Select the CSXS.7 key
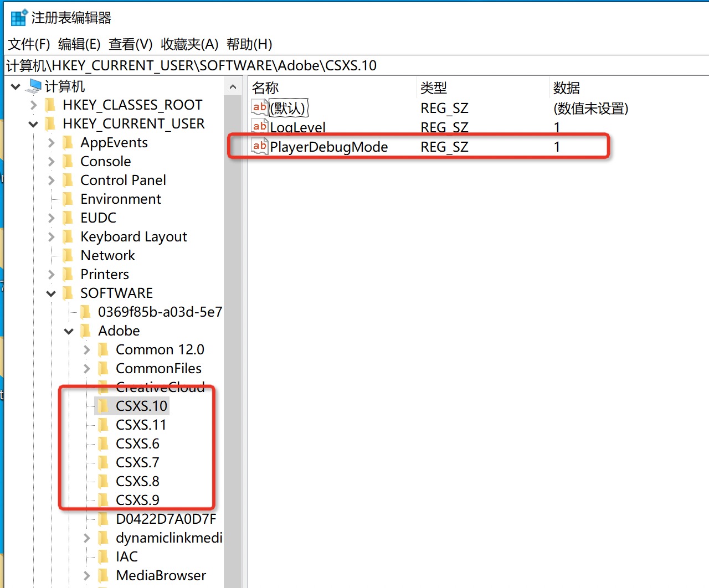Viewport: 709px width, 588px height. (x=137, y=463)
